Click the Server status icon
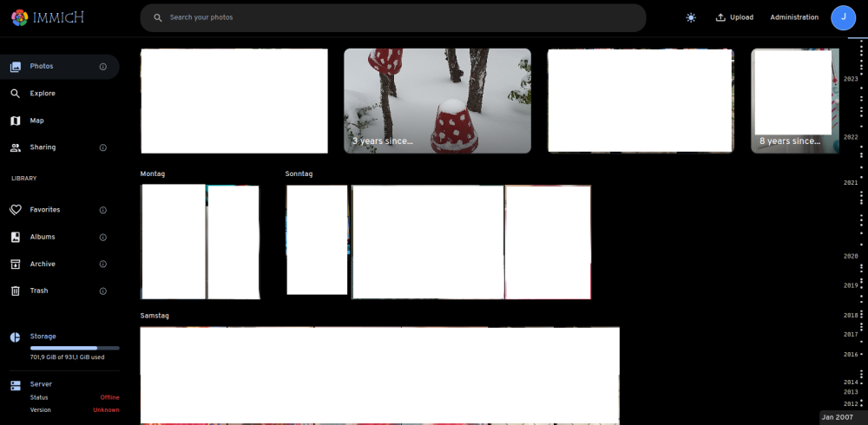The image size is (868, 425). (16, 386)
